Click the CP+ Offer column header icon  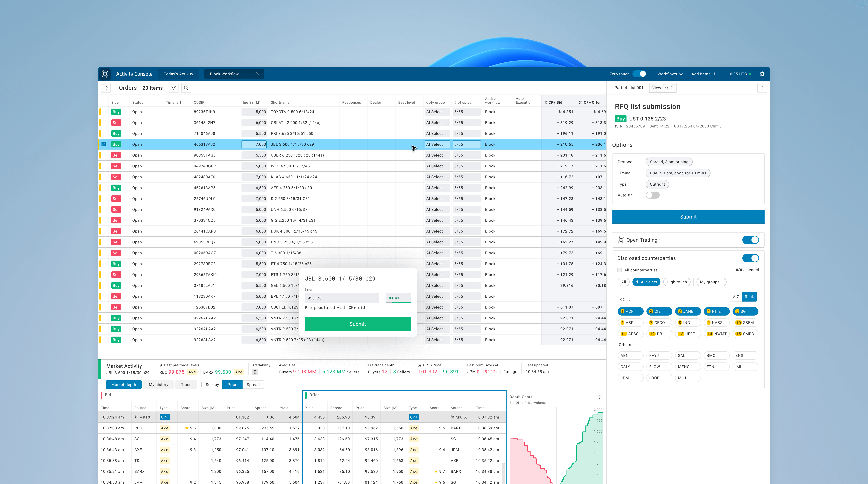(x=581, y=103)
